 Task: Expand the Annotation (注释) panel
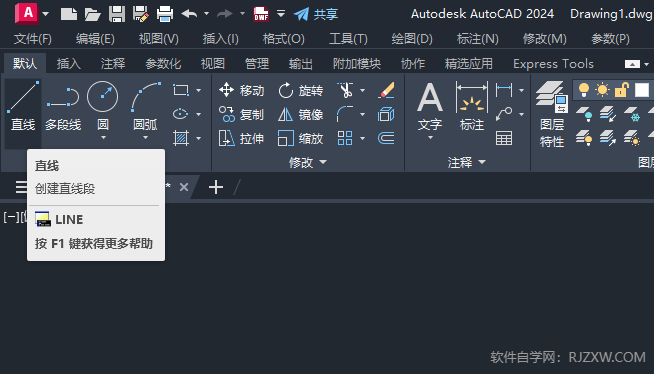point(467,162)
